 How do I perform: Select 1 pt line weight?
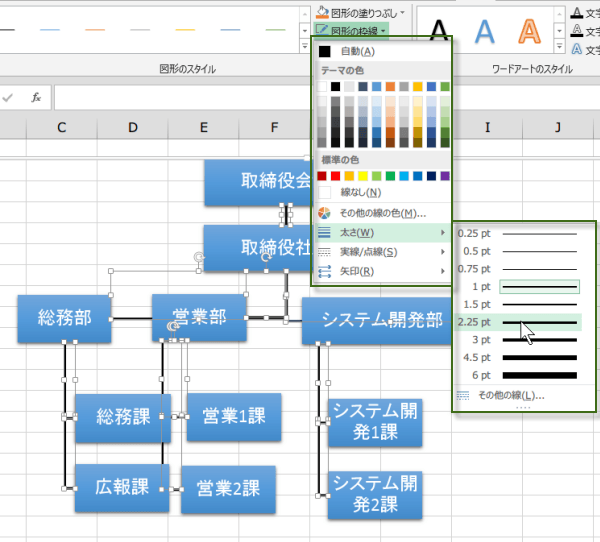point(518,287)
